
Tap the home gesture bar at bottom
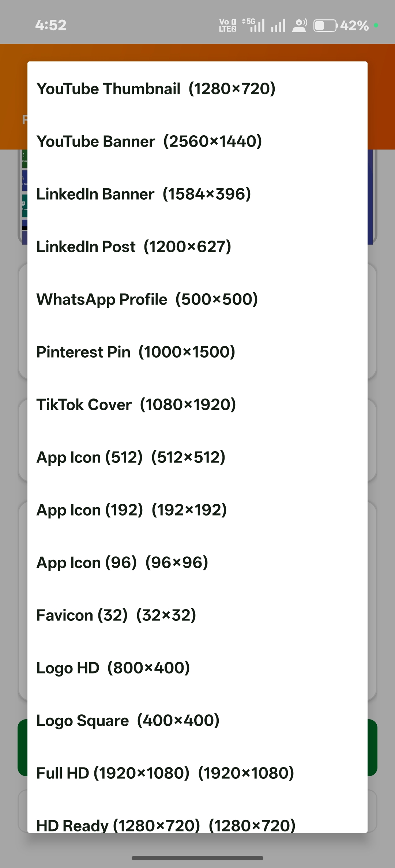[x=197, y=858]
